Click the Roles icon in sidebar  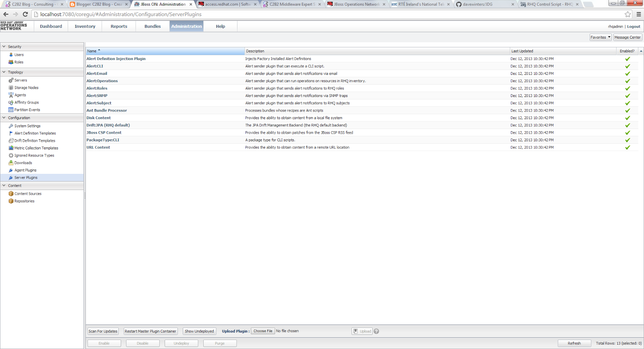[x=11, y=62]
